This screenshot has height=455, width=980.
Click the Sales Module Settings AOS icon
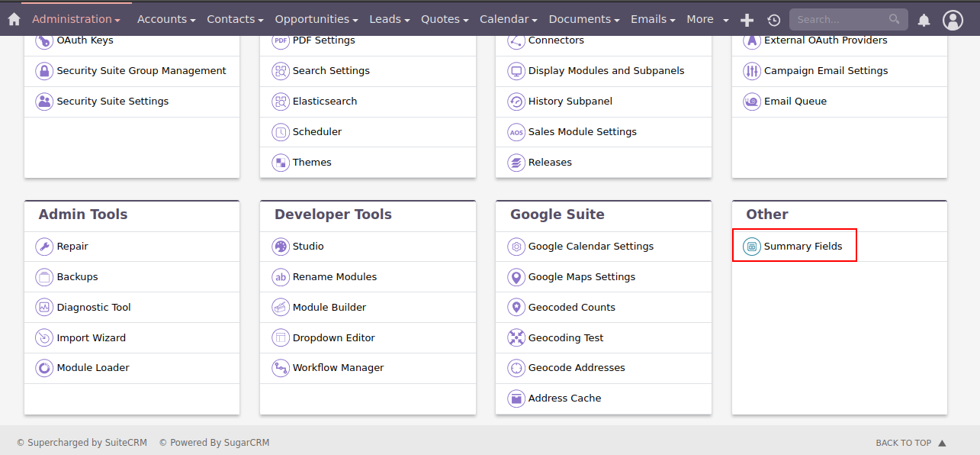point(516,132)
